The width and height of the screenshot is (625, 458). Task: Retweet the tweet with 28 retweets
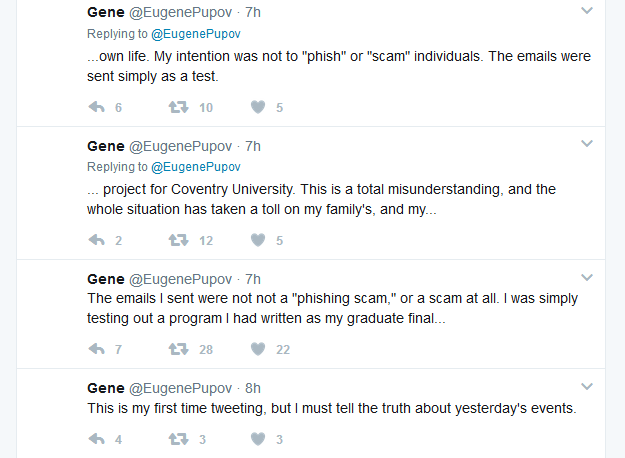(x=178, y=349)
